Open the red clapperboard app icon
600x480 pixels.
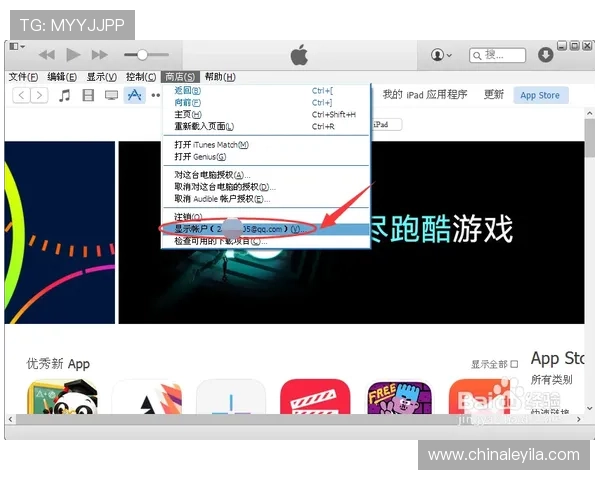pos(315,397)
